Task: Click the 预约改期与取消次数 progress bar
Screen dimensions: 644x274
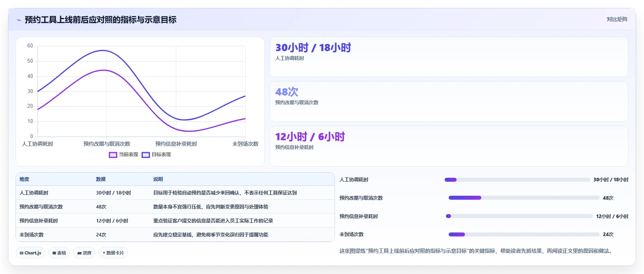Action: pos(524,198)
